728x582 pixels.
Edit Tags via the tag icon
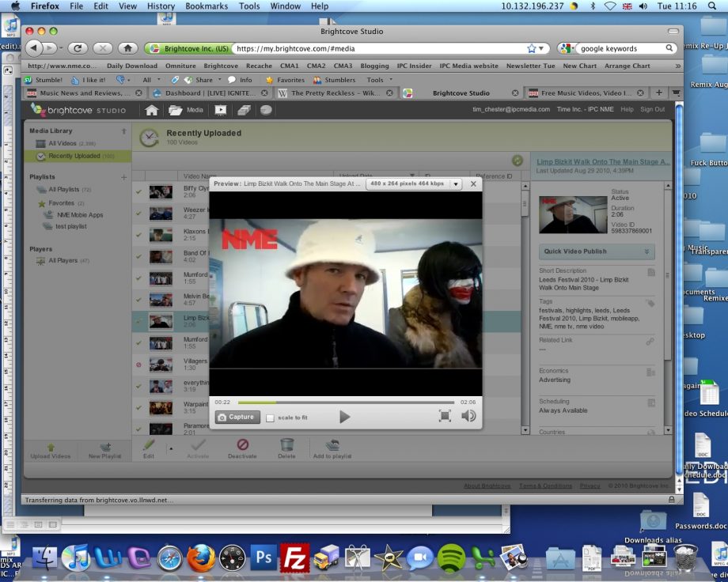650,303
